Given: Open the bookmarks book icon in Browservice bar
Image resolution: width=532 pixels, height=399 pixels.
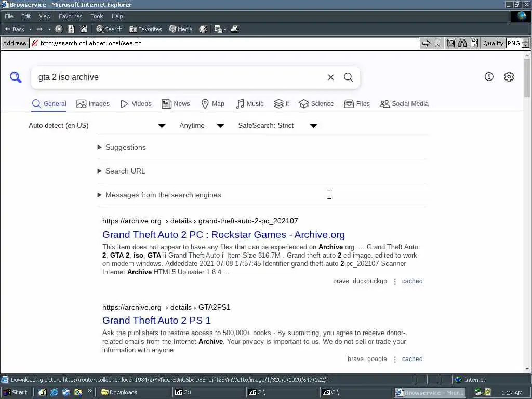Looking at the screenshot, I should pyautogui.click(x=450, y=43).
